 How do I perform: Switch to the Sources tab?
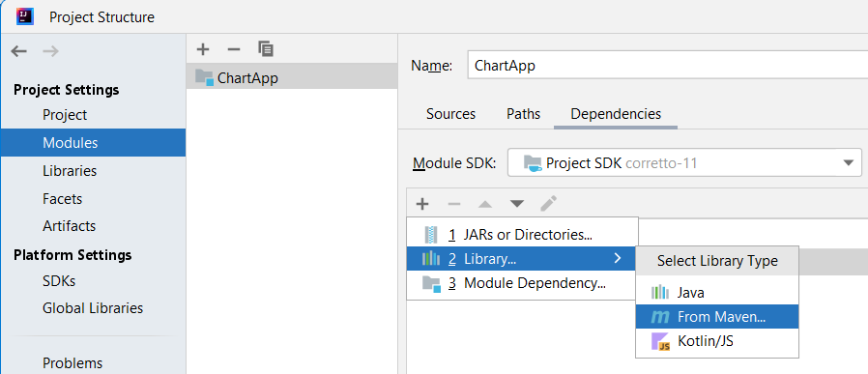point(450,114)
